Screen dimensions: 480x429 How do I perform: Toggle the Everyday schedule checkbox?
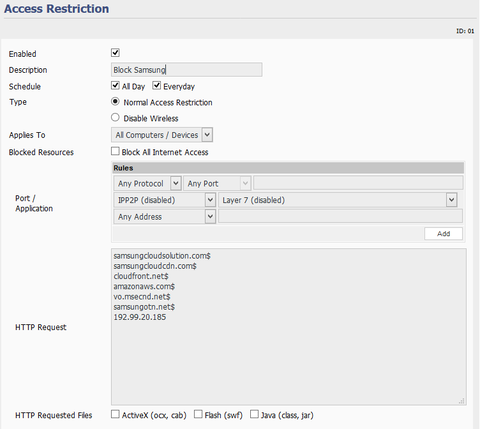click(157, 86)
